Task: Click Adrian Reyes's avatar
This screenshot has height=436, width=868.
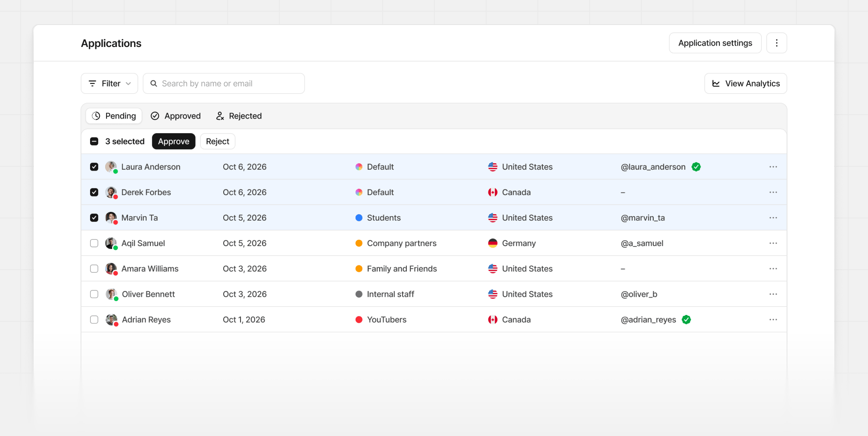Action: (112, 319)
